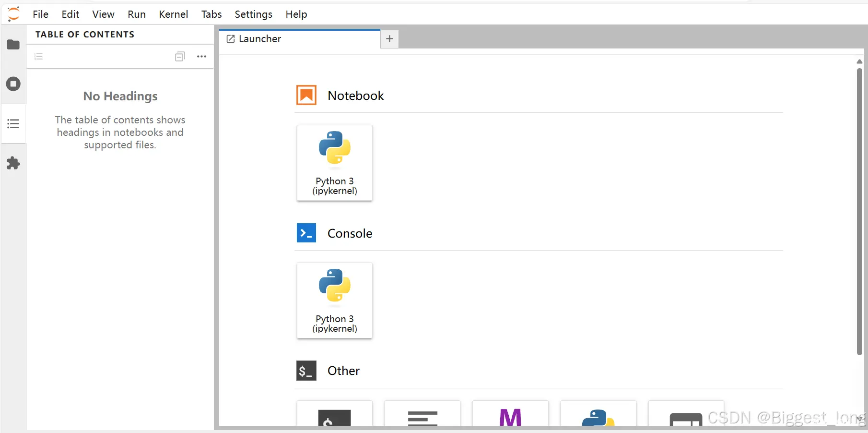Select the Launcher tab

(x=300, y=39)
